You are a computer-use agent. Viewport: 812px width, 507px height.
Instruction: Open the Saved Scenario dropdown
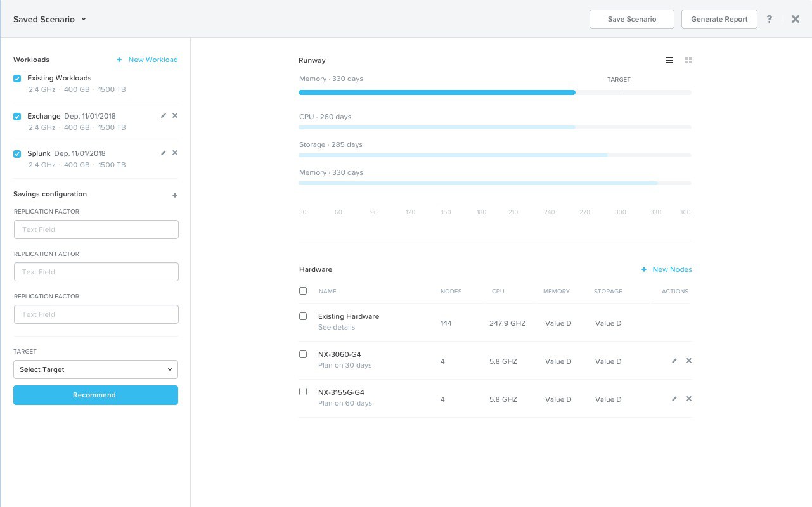(x=82, y=19)
